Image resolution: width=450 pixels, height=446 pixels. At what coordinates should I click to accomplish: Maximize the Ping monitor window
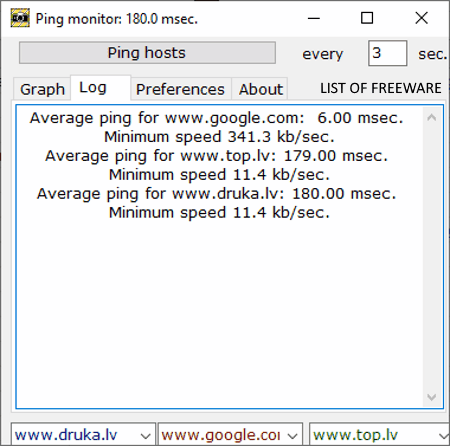click(367, 18)
